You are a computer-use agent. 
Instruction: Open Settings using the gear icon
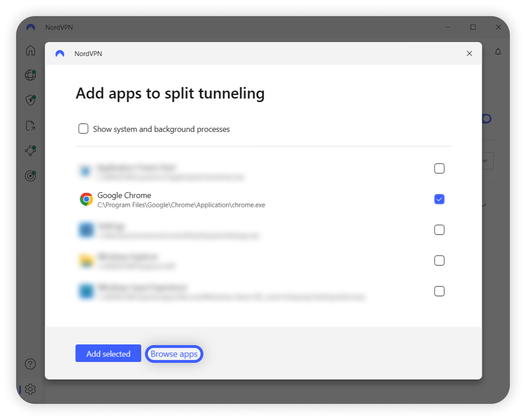click(30, 389)
